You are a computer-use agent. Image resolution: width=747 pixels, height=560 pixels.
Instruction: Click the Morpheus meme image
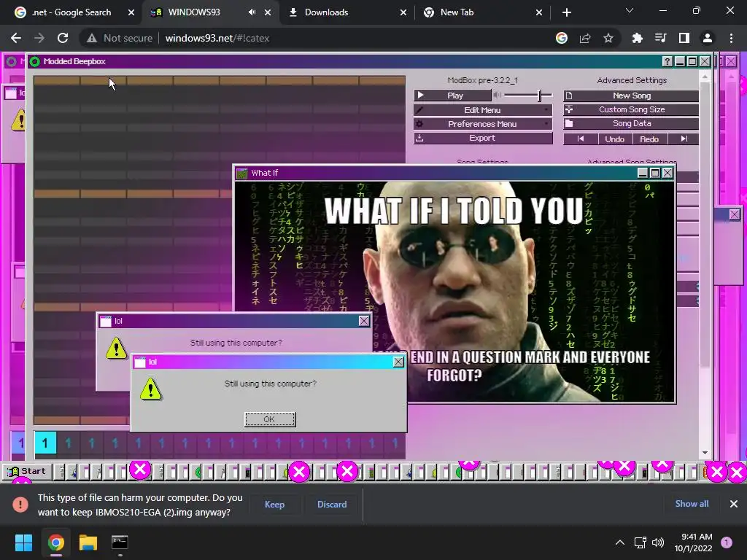[454, 292]
